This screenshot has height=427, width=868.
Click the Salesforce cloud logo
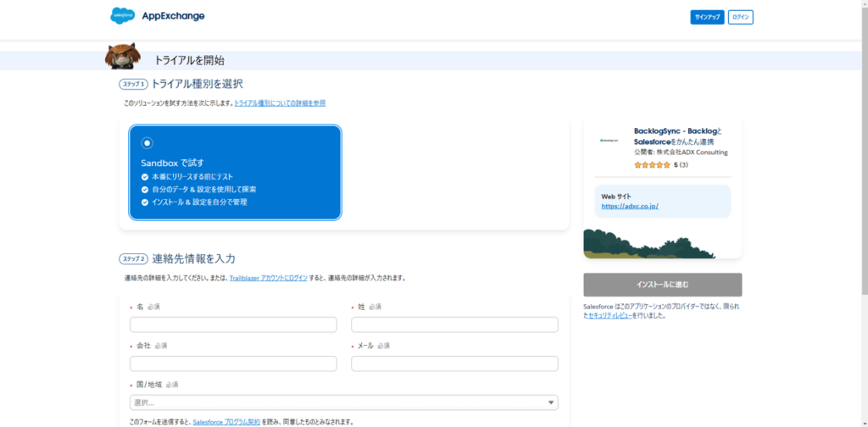point(122,15)
